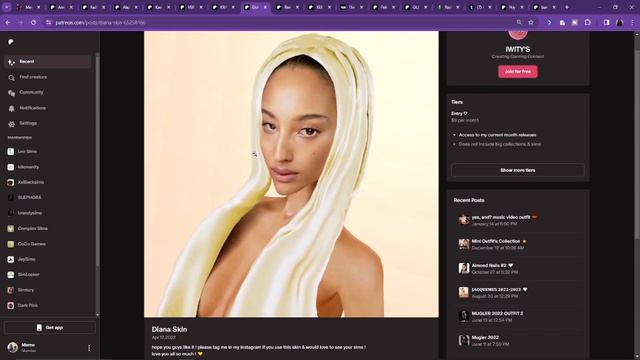Image resolution: width=640 pixels, height=360 pixels.
Task: Open a new browser tab
Action: [x=567, y=7]
